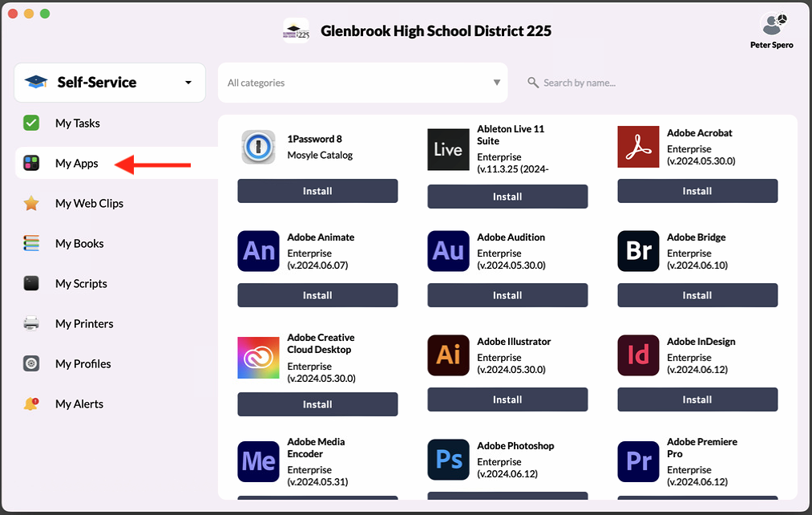The image size is (812, 515).
Task: Select My Apps in the sidebar
Action: [x=116, y=163]
